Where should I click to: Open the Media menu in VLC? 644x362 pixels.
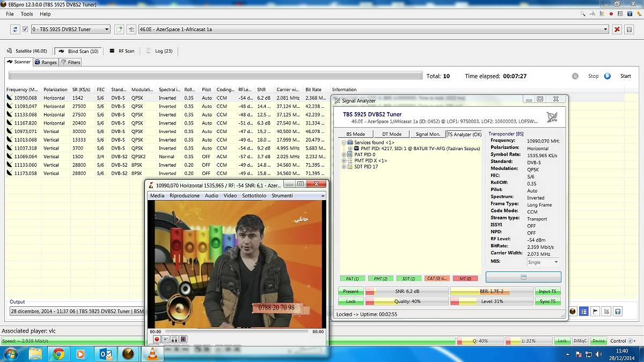157,196
